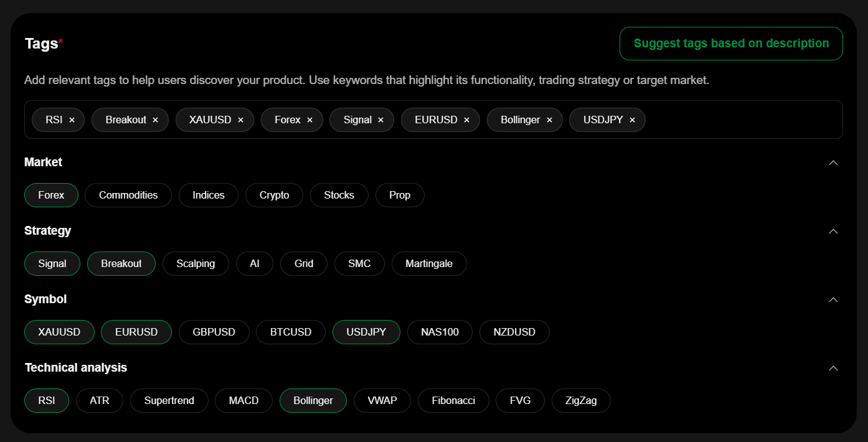
Task: Remove the Forex tag using its x
Action: [310, 120]
